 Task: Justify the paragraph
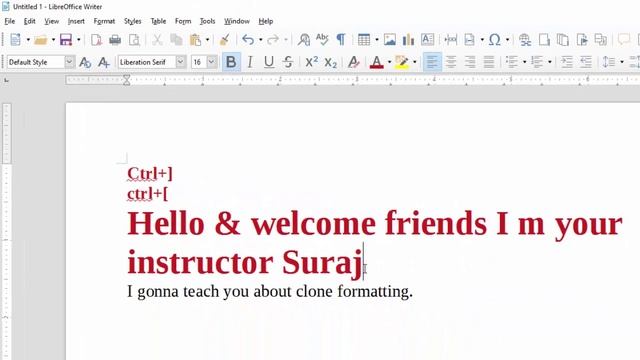pyautogui.click(x=489, y=62)
